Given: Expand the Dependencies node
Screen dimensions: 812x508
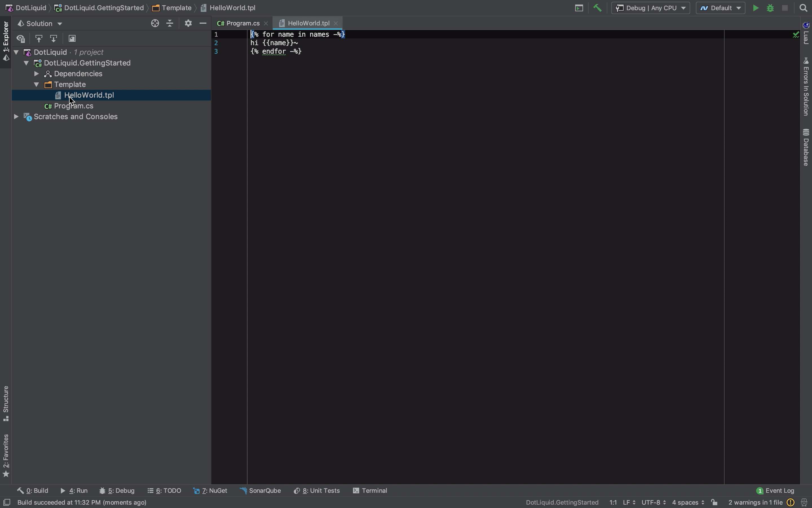Looking at the screenshot, I should pos(36,74).
